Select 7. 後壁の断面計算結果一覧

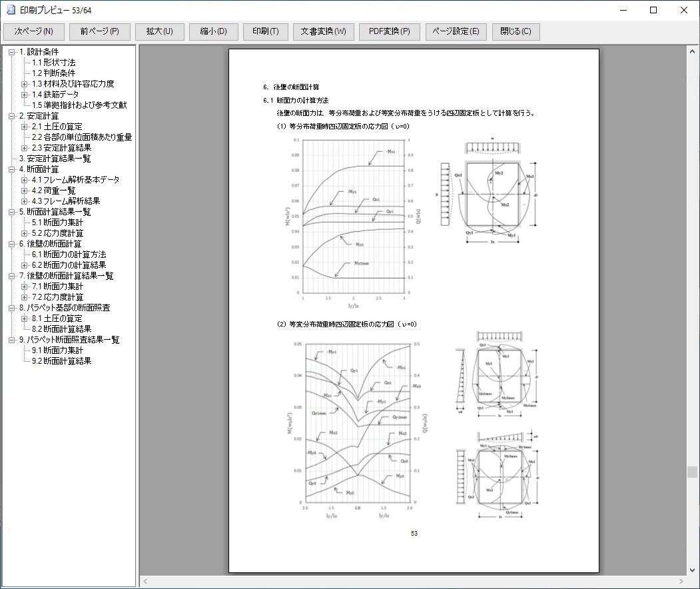click(x=66, y=276)
